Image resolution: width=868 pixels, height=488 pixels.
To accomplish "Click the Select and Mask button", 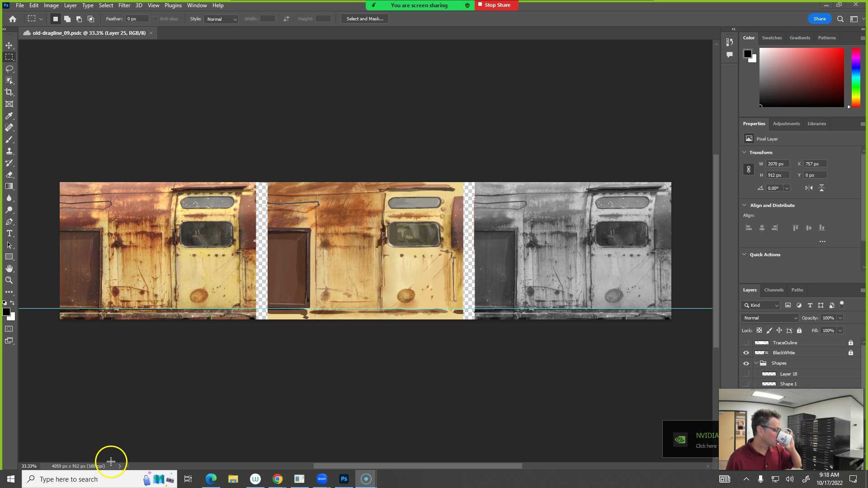I will tap(364, 19).
